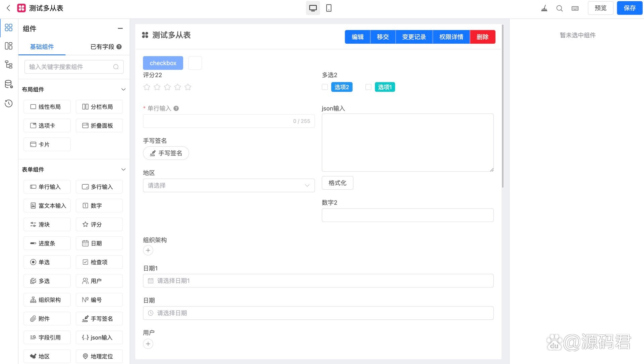The height and width of the screenshot is (364, 644).
Task: Click the form canvas vertical scrollbar
Action: 502,106
